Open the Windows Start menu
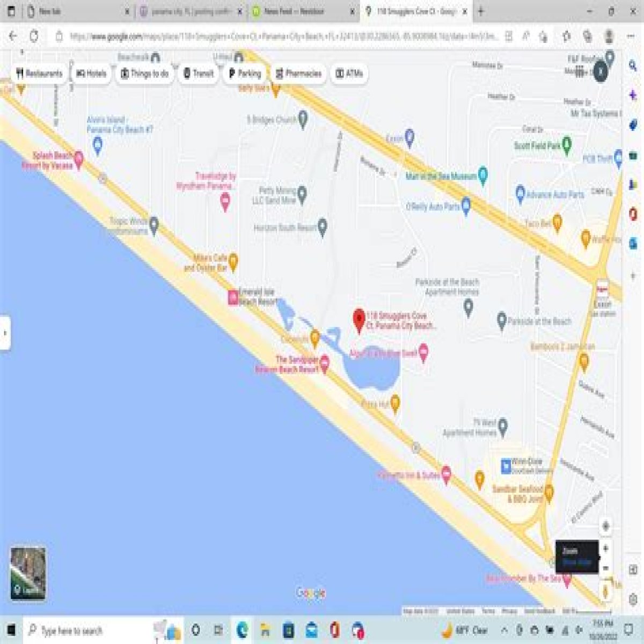Viewport: 644px width, 644px height. point(11,630)
